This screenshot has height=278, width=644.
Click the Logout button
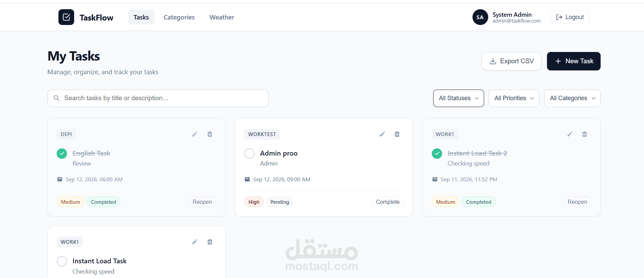(x=570, y=17)
